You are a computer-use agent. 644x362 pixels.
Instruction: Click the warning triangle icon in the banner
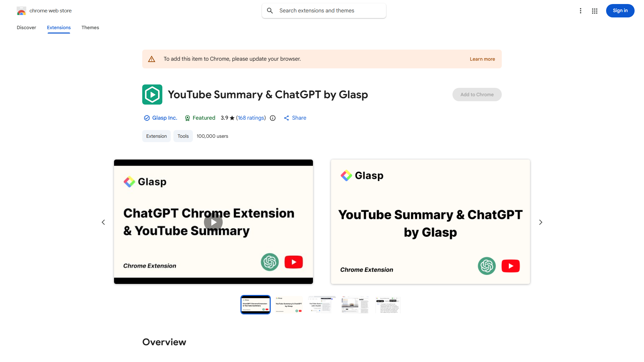click(152, 59)
